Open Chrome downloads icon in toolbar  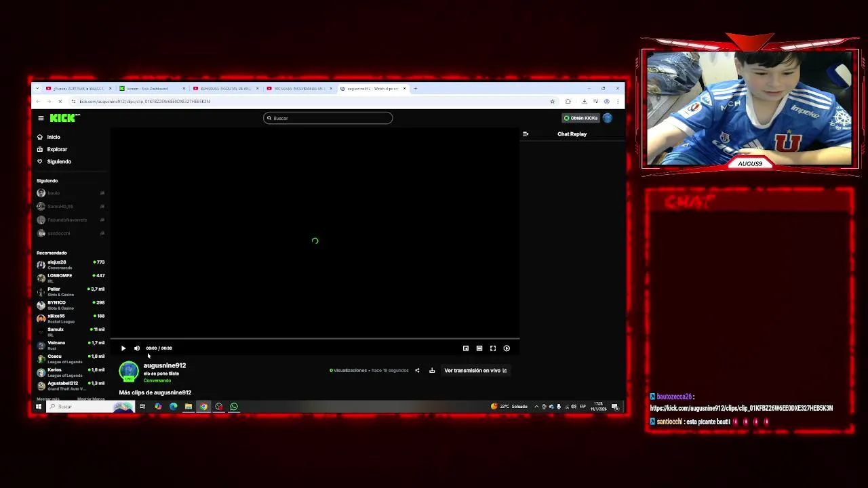point(584,102)
